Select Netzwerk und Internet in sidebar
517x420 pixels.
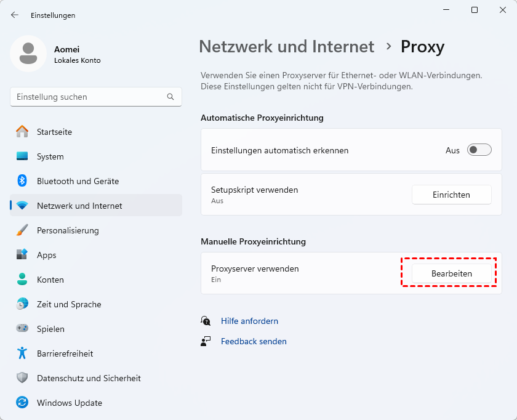[x=79, y=206]
